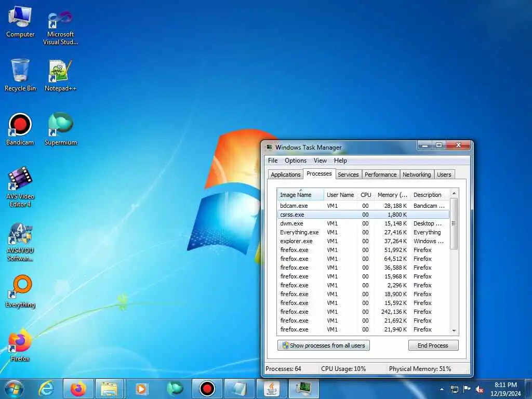Select the explorer.exe process row

[363, 241]
